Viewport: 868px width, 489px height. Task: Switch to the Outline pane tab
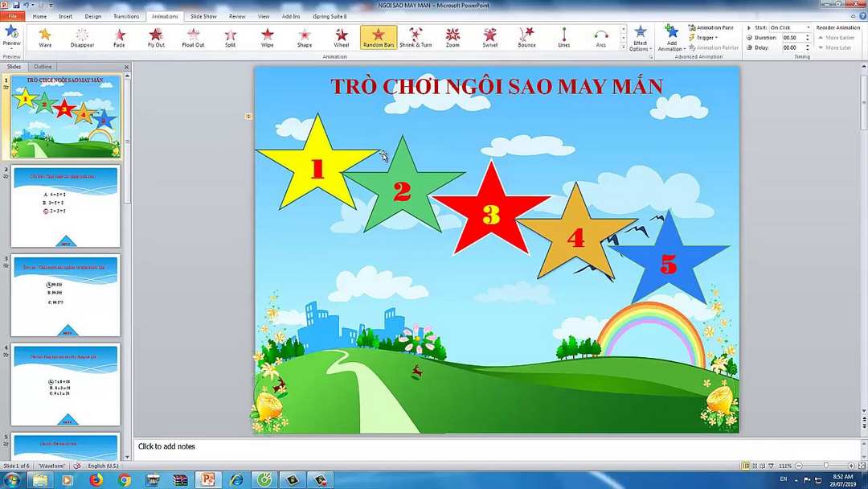click(43, 67)
